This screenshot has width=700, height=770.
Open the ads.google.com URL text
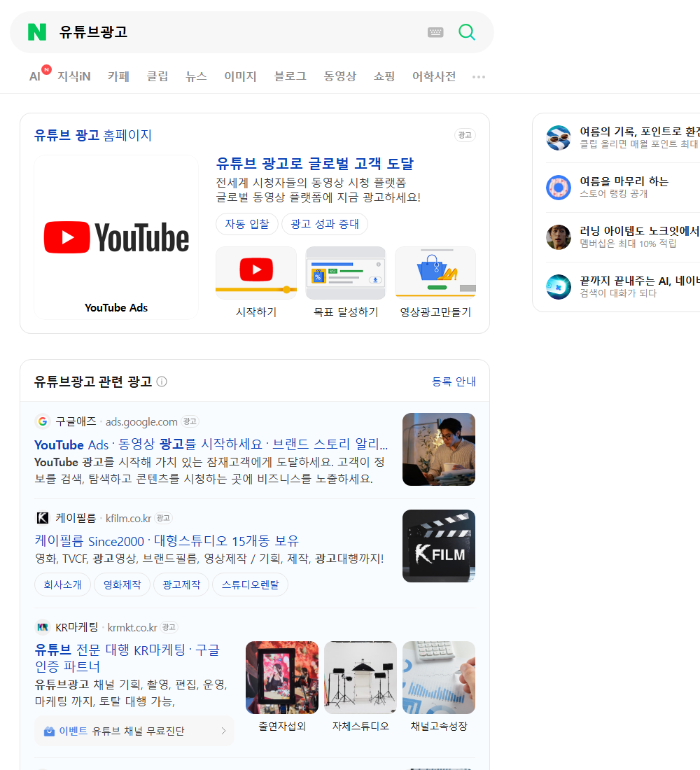(x=141, y=422)
